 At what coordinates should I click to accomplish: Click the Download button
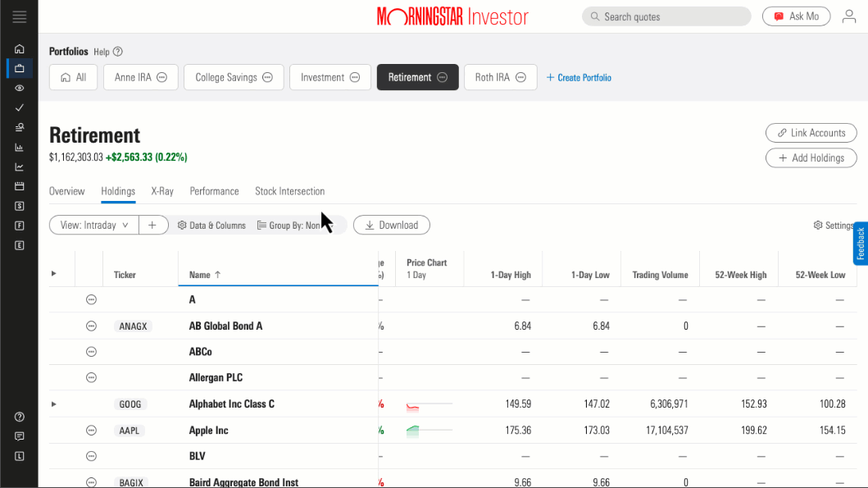(x=391, y=225)
